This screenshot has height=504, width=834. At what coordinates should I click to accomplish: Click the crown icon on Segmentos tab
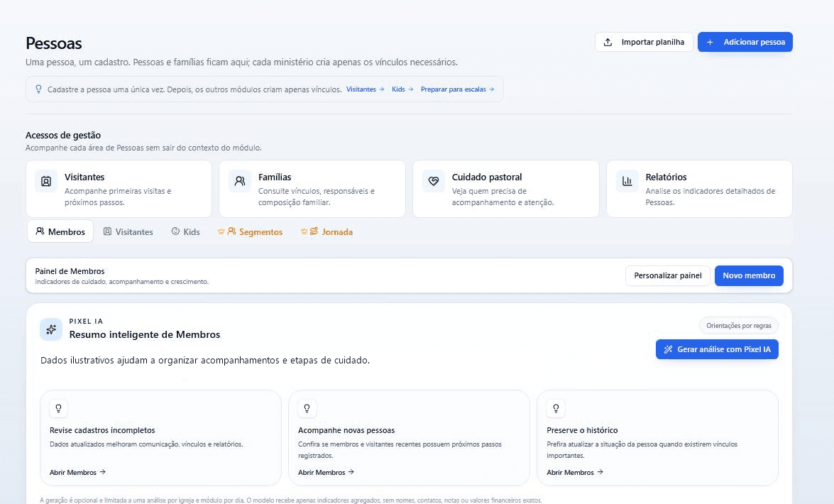[x=221, y=231]
